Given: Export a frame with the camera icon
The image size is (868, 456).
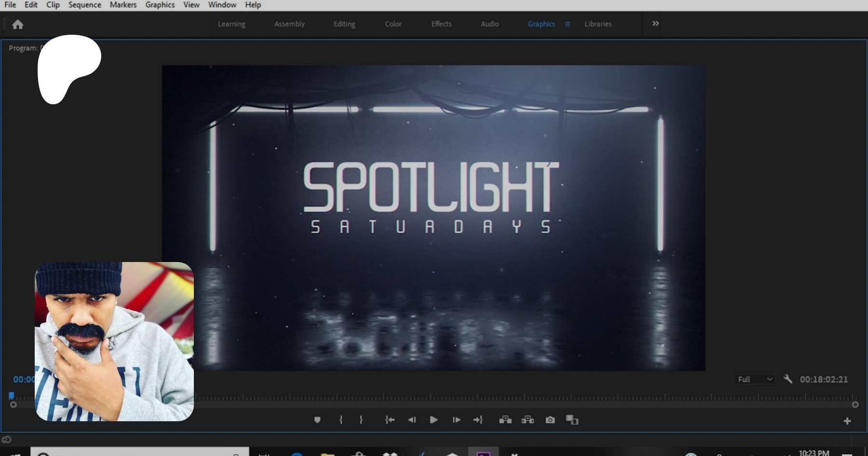Looking at the screenshot, I should tap(550, 420).
